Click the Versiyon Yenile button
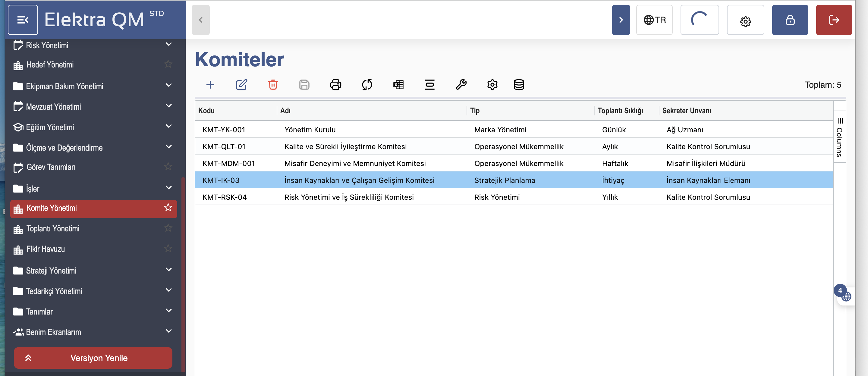Screen dimensions: 868x376 [x=93, y=358]
